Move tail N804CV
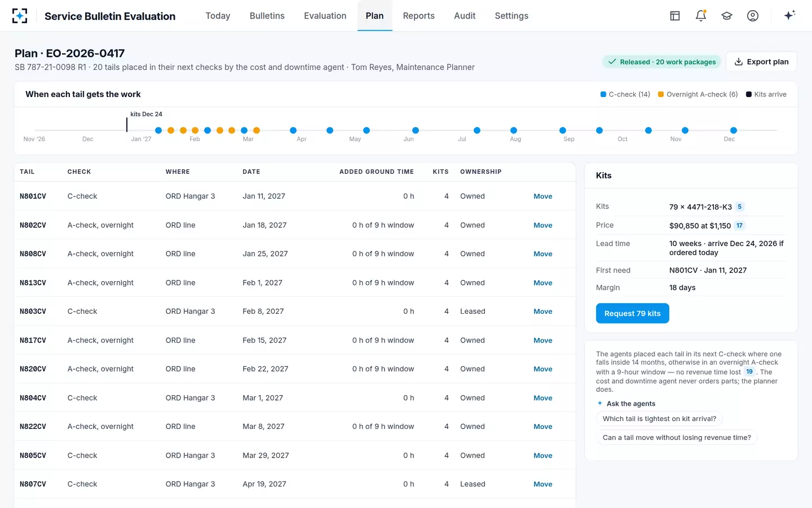 tap(543, 398)
